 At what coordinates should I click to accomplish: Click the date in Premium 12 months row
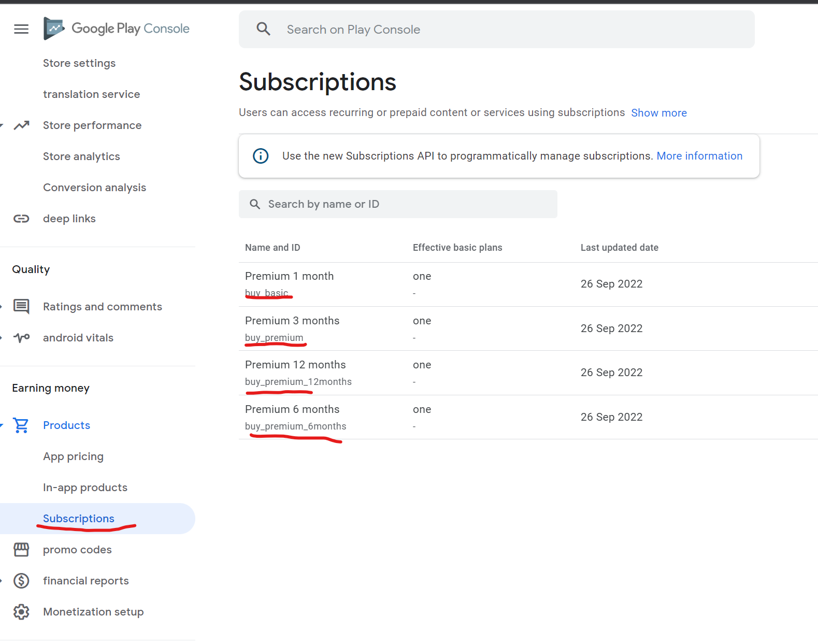click(611, 373)
